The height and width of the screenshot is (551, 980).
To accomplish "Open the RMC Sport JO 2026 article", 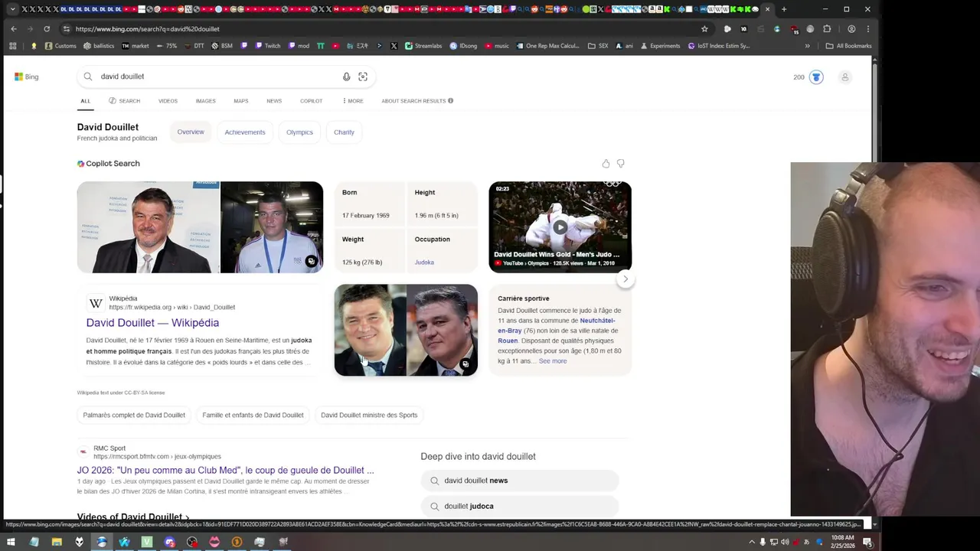I will pyautogui.click(x=225, y=471).
